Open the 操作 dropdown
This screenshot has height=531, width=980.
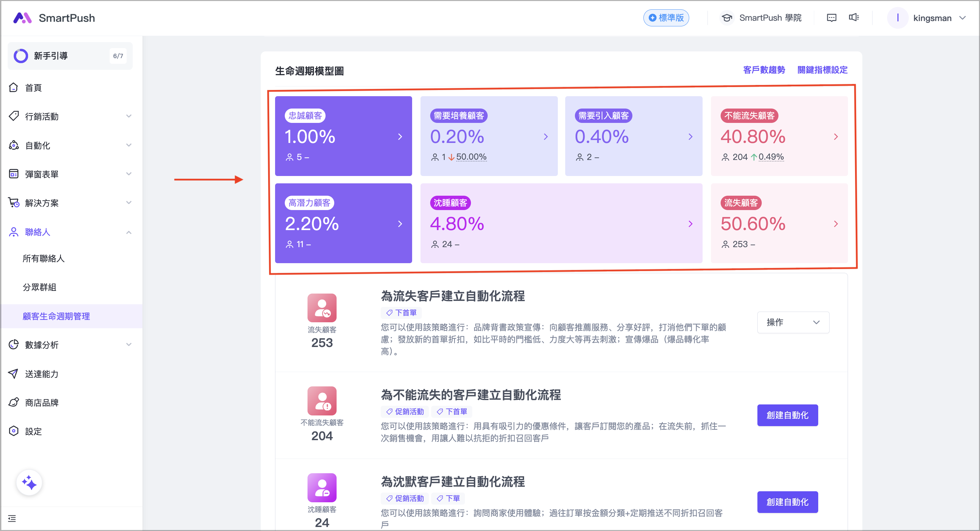pyautogui.click(x=793, y=322)
